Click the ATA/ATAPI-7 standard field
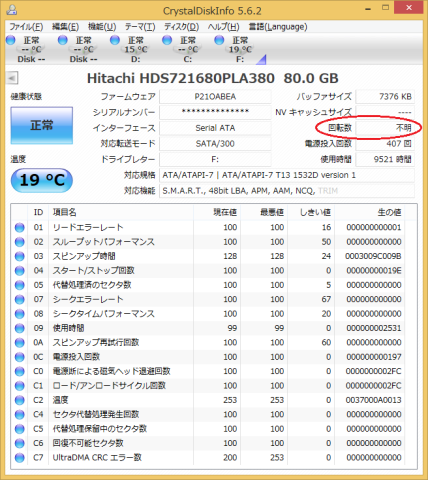This screenshot has height=480, width=428. tap(287, 175)
